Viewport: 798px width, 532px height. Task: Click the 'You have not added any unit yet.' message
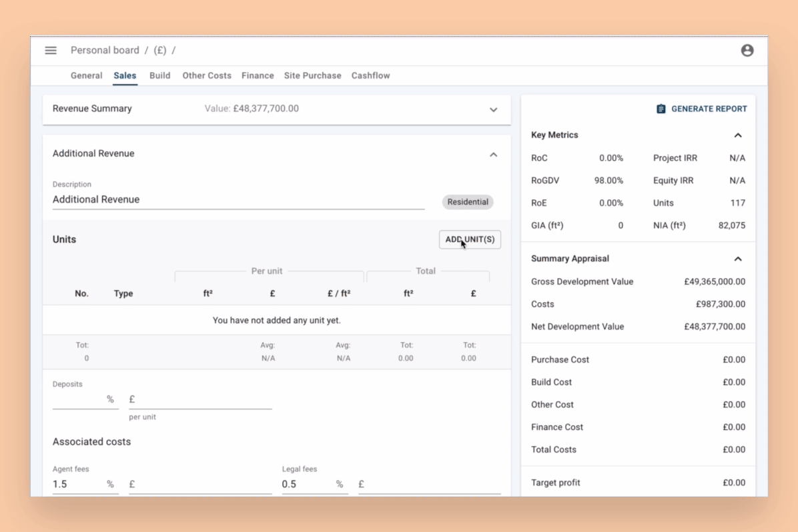tap(276, 321)
